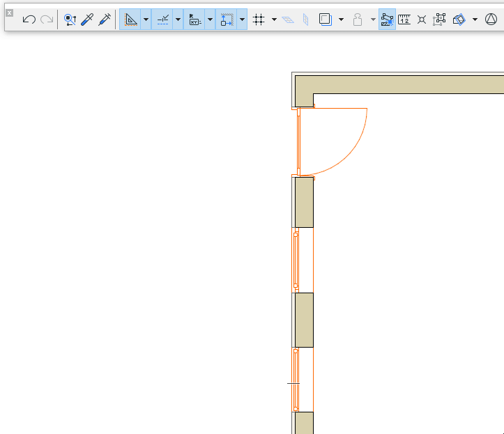This screenshot has height=434, width=504.
Task: Open the XY coordinates dropdown arrow
Action: pos(211,20)
